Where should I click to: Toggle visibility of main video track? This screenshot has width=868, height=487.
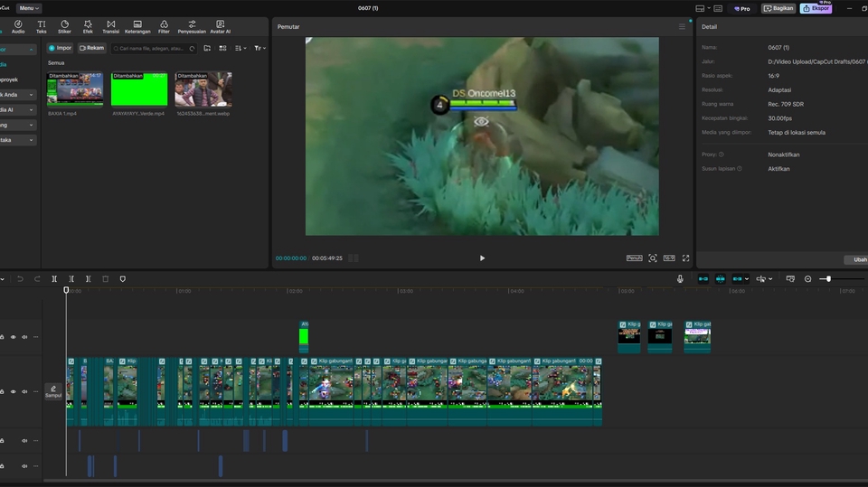(14, 392)
